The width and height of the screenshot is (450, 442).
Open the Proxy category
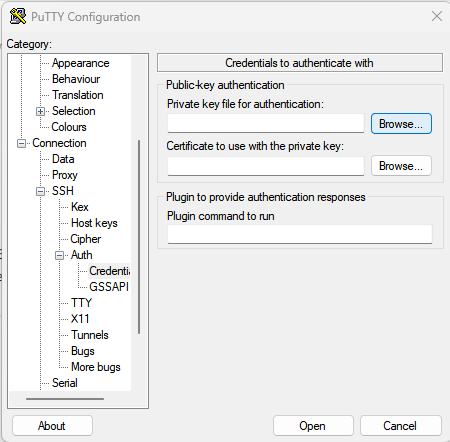pos(65,175)
